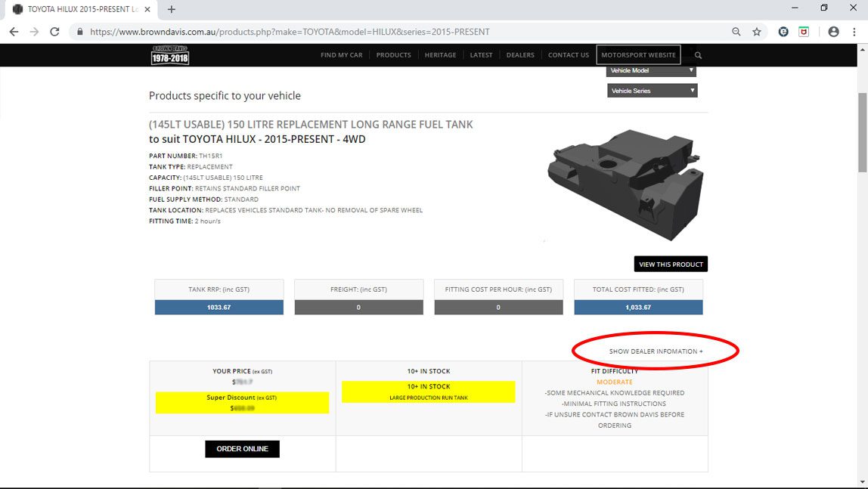Expand the Vehicle Series dropdown
This screenshot has height=489, width=868.
652,91
